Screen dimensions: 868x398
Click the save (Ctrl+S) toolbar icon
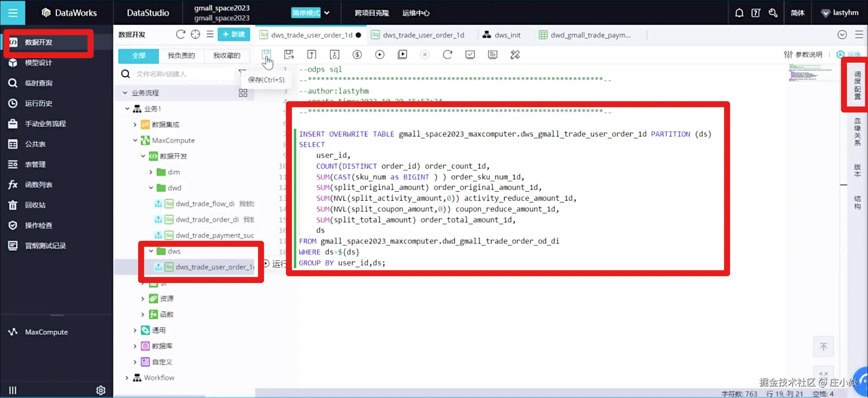(266, 55)
